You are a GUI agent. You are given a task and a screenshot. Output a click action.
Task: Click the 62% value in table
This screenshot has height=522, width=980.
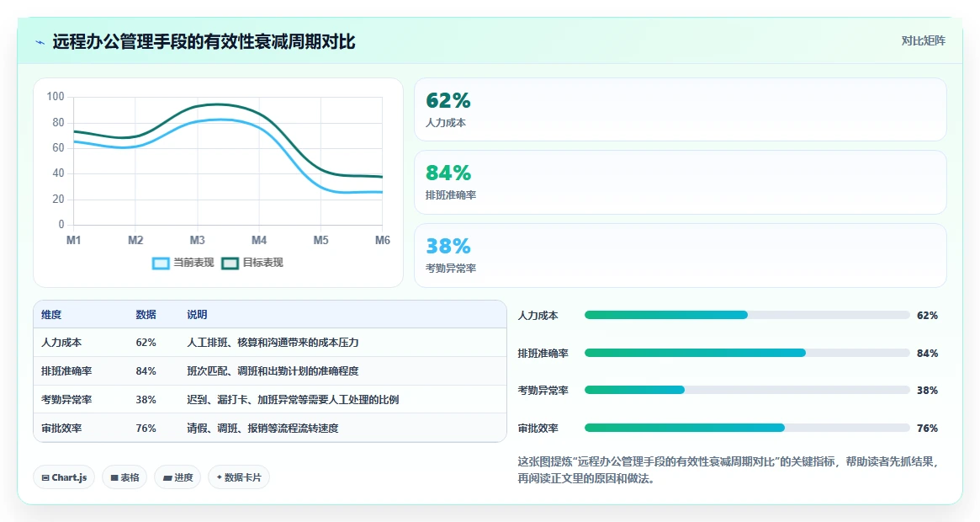[x=146, y=343]
